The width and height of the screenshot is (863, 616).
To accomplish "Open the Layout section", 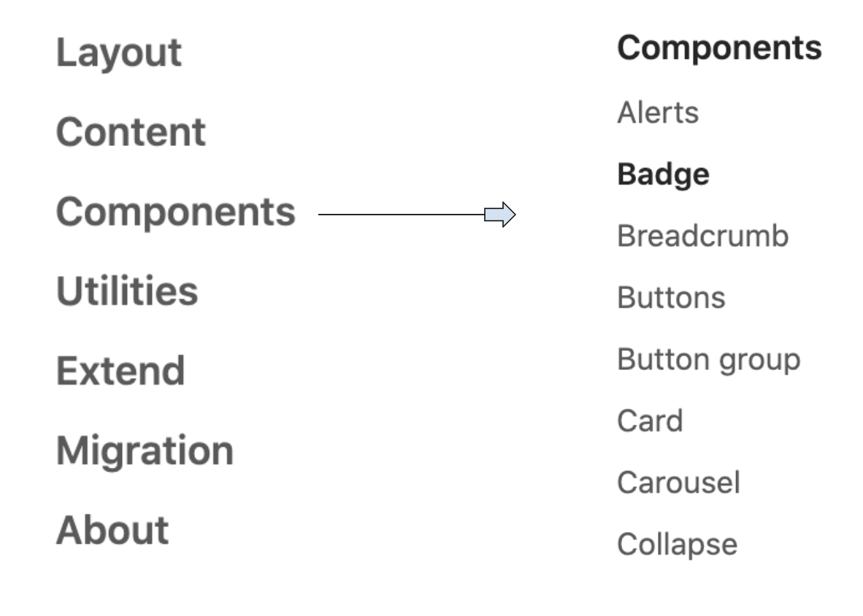I will [x=119, y=53].
